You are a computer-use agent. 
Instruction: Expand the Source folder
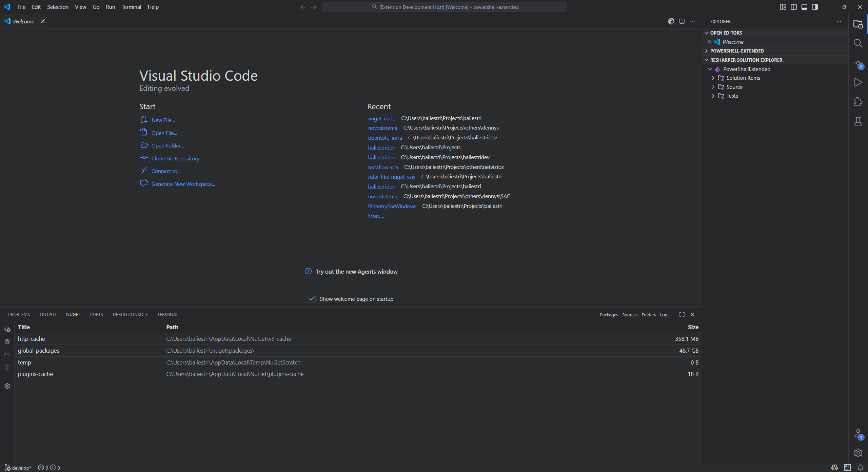tap(713, 87)
